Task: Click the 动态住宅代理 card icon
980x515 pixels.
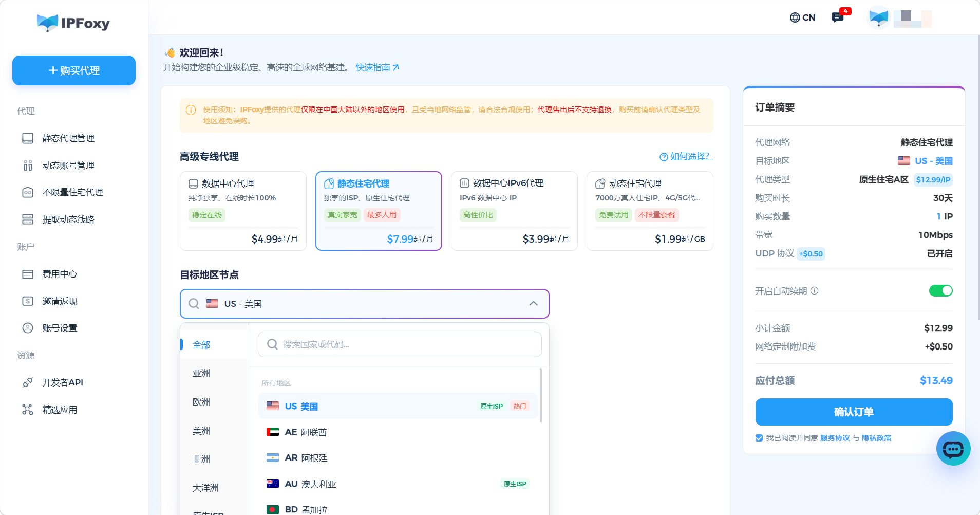Action: 600,183
